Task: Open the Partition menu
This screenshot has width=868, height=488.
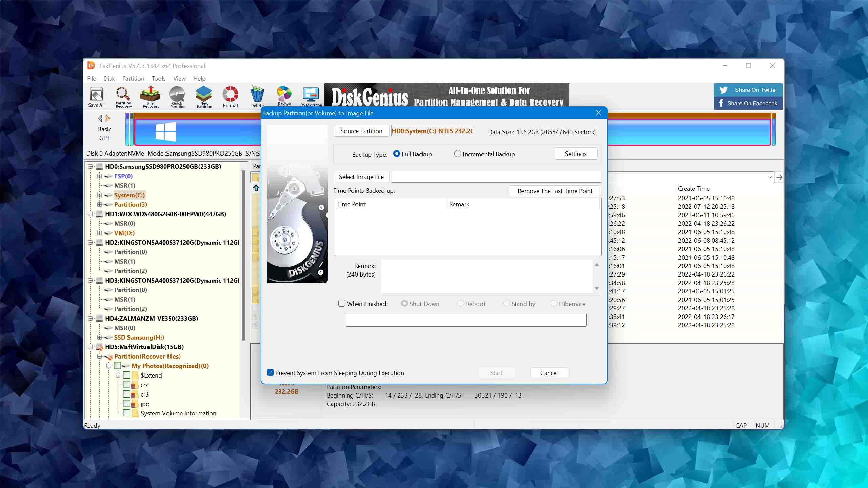Action: tap(133, 78)
